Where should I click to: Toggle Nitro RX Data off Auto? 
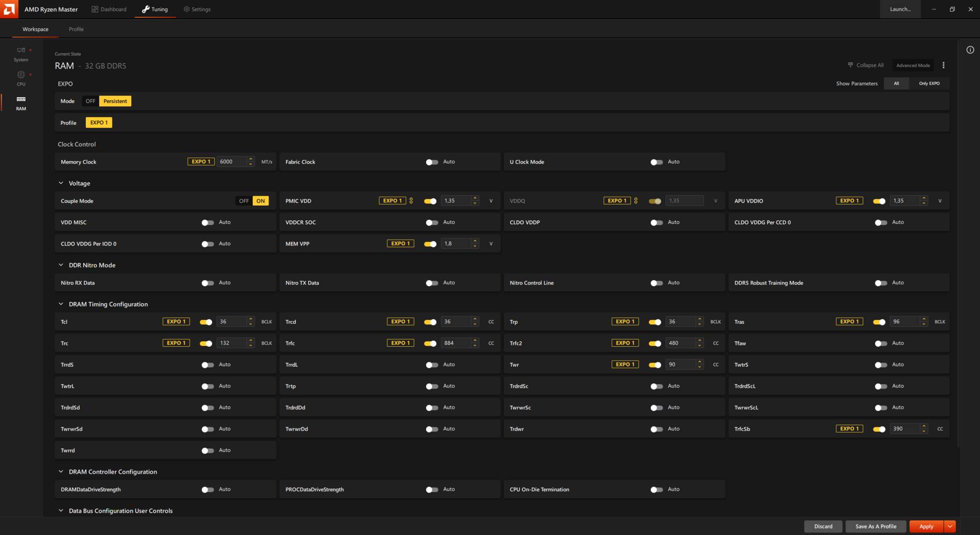(x=208, y=282)
